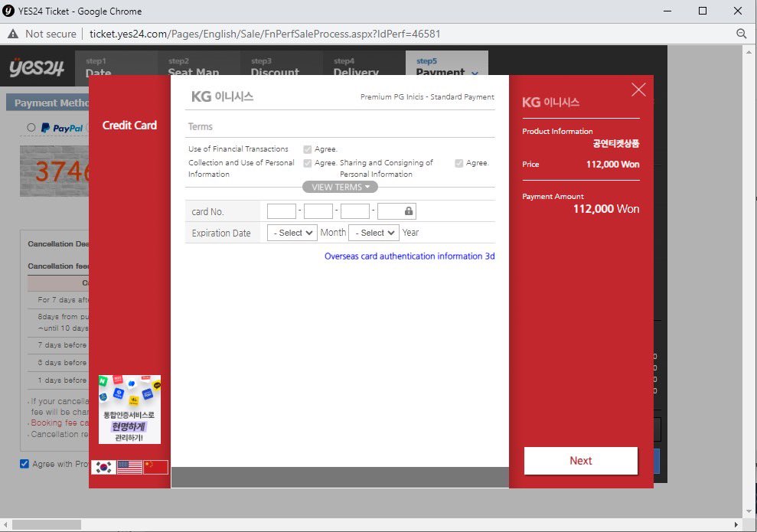Screen dimensions: 757x532
Task: Click the first card number field
Action: coord(282,211)
